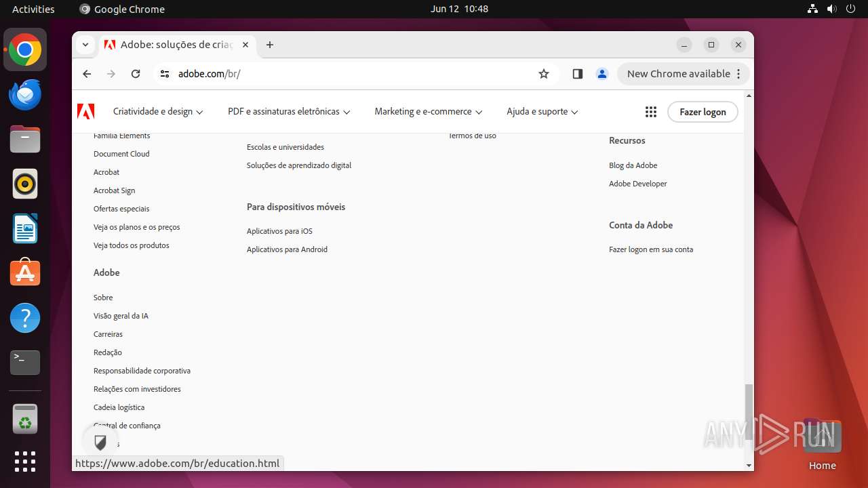Click the privacy shield badge icon

[x=100, y=443]
